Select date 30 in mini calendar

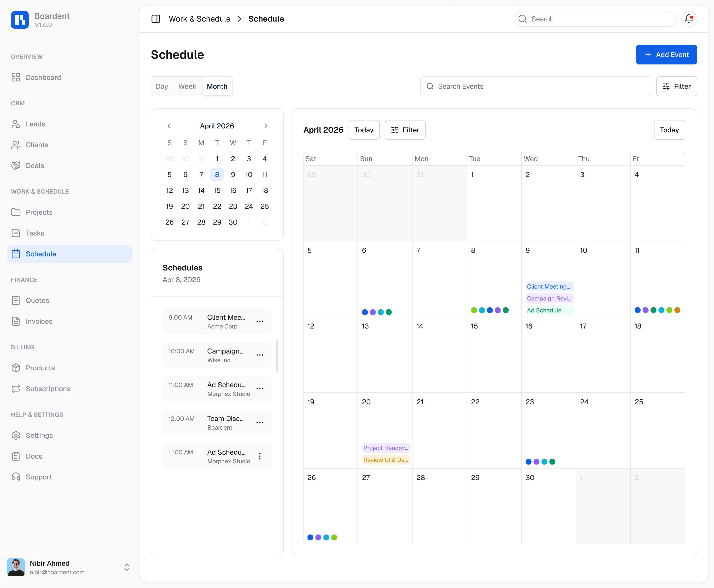click(233, 222)
